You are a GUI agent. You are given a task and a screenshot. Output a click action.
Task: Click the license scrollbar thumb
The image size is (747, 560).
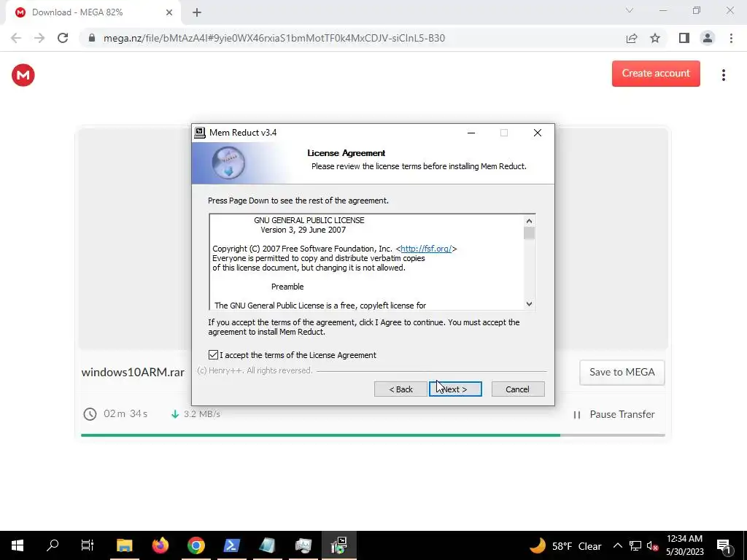click(x=529, y=233)
